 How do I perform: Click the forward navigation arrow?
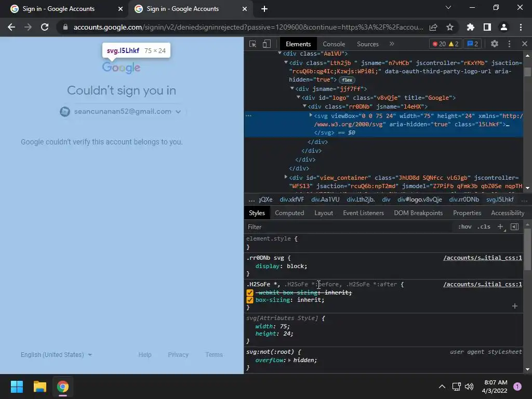pos(28,27)
